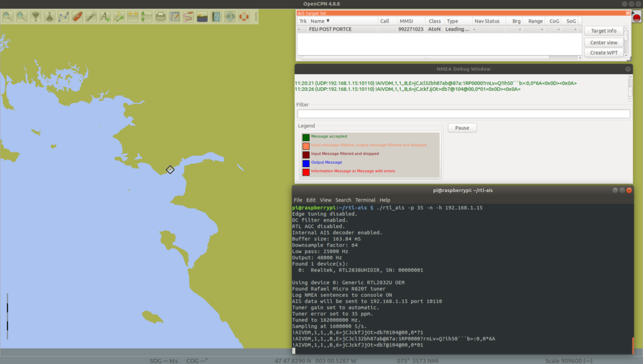Sort AIS list by CoG column
643x364 pixels.
click(x=554, y=21)
